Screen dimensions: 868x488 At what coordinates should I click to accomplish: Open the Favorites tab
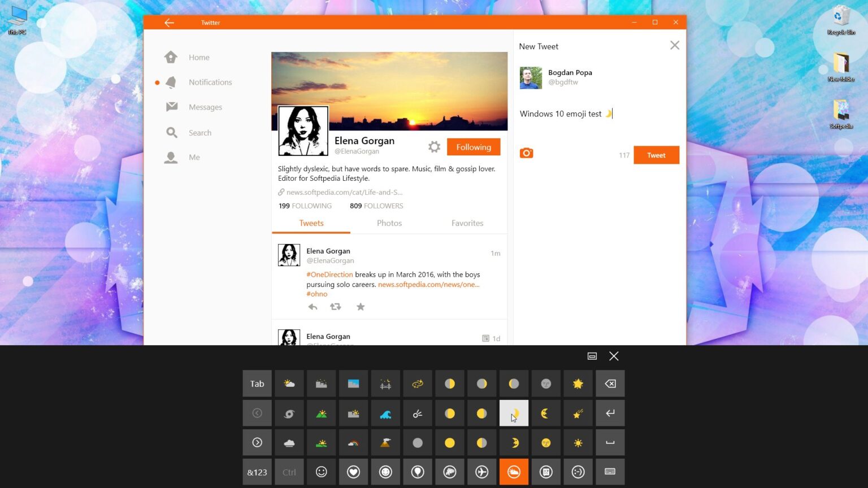coord(467,223)
